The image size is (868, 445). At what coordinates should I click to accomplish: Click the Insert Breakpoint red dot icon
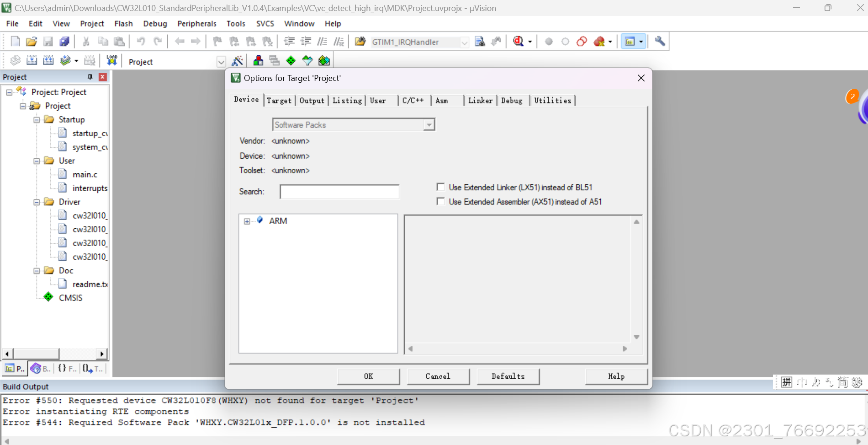pos(549,42)
